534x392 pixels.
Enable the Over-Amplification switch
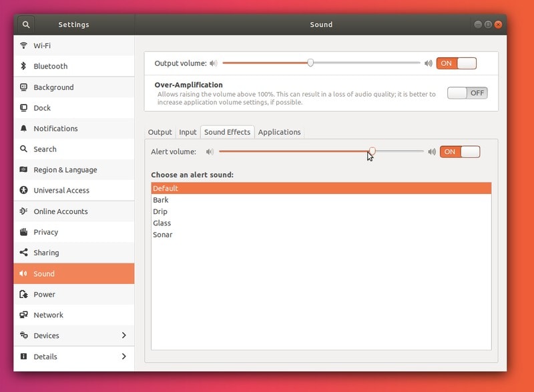(467, 93)
